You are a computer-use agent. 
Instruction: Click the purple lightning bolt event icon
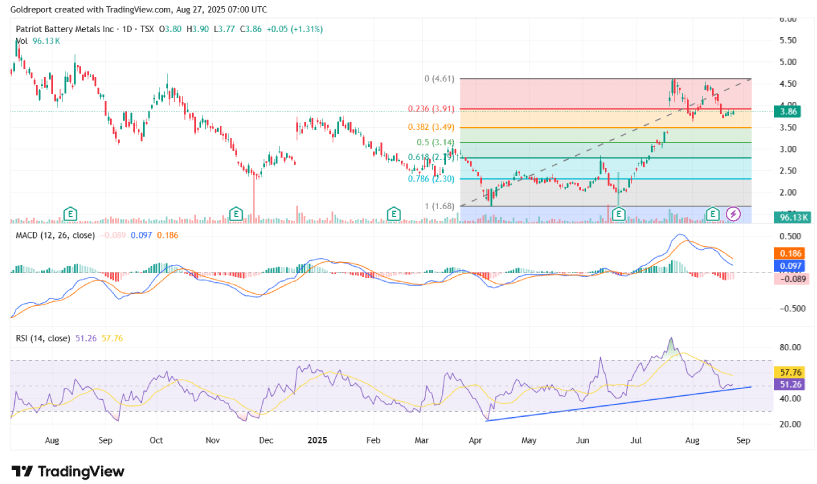(734, 213)
